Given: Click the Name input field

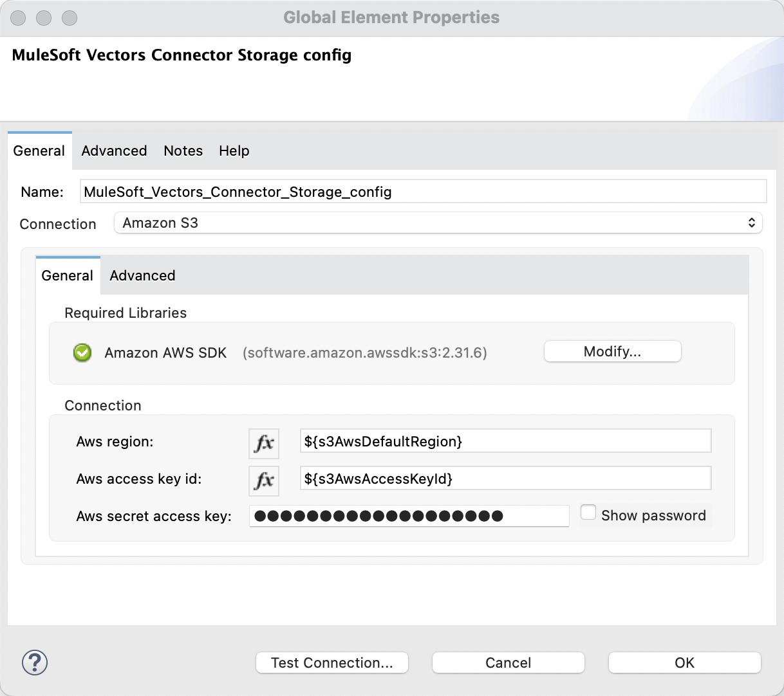Looking at the screenshot, I should point(424,192).
